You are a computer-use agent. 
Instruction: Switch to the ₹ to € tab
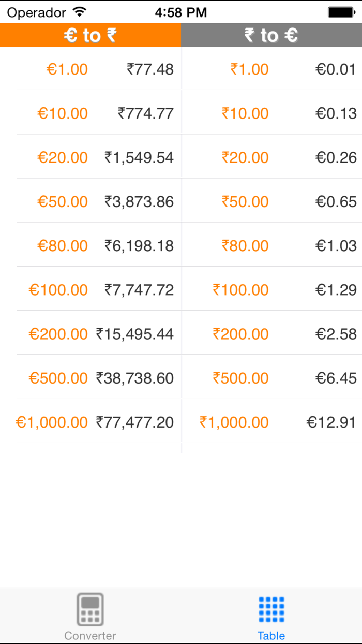(x=271, y=35)
